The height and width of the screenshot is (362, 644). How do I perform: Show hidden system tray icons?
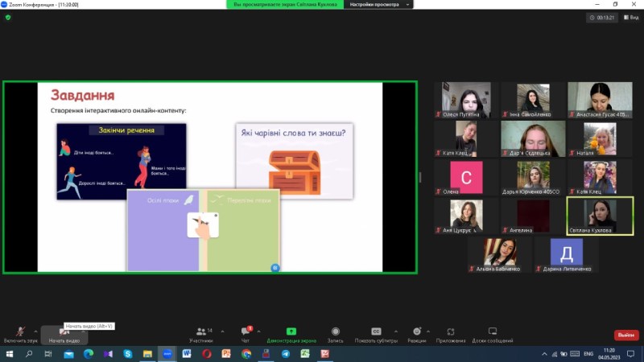544,354
